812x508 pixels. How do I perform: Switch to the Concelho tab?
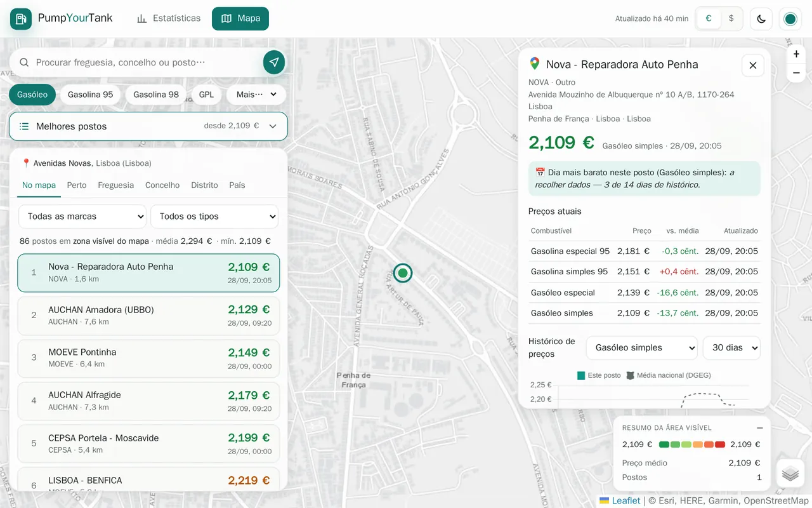click(162, 185)
